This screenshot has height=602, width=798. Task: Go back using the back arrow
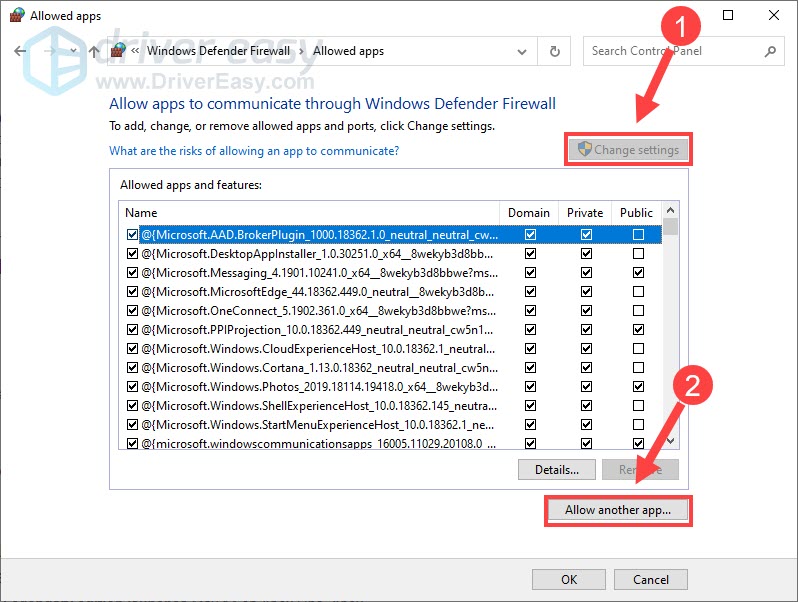pos(20,51)
